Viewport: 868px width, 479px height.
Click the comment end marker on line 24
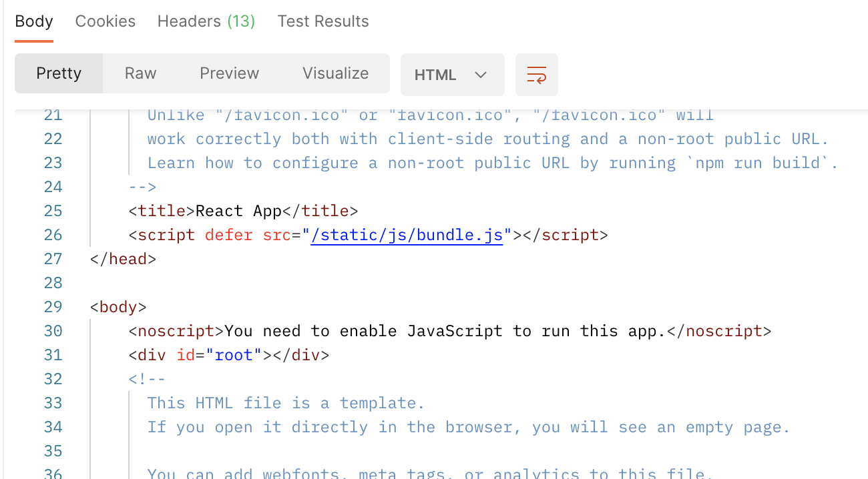pos(142,187)
